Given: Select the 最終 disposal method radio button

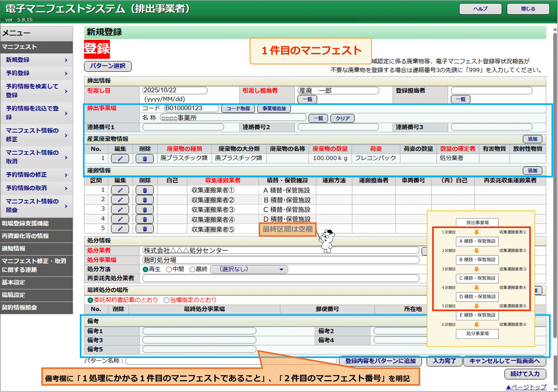Looking at the screenshot, I should pyautogui.click(x=192, y=270).
